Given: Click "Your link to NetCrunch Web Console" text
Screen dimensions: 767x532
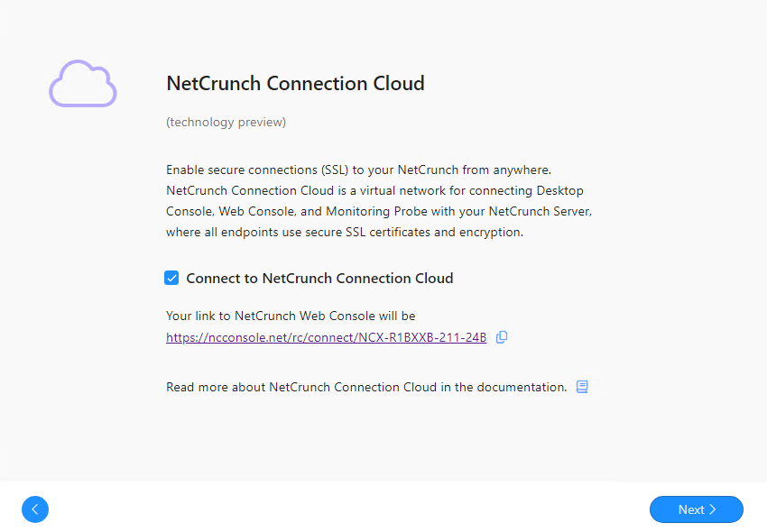Looking at the screenshot, I should (291, 316).
